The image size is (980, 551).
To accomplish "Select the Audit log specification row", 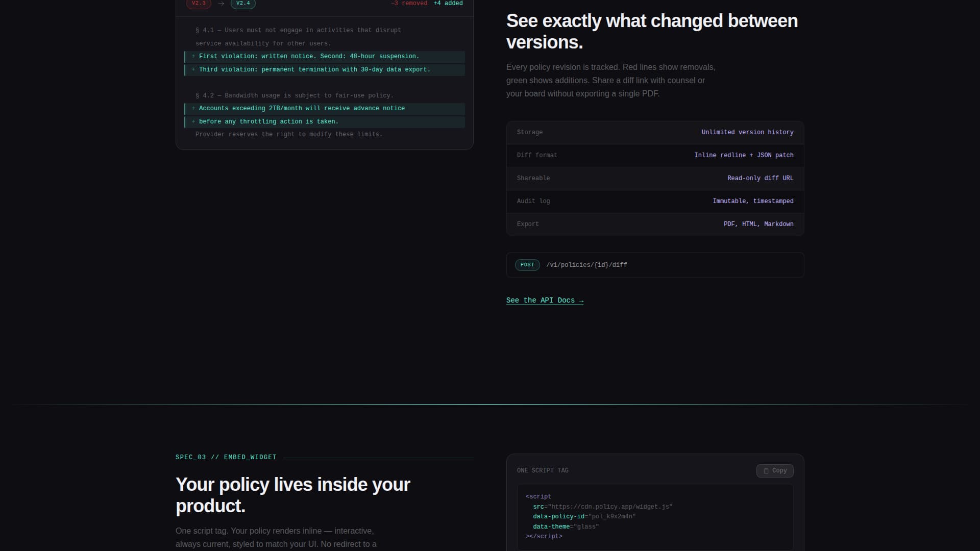I will (x=655, y=202).
